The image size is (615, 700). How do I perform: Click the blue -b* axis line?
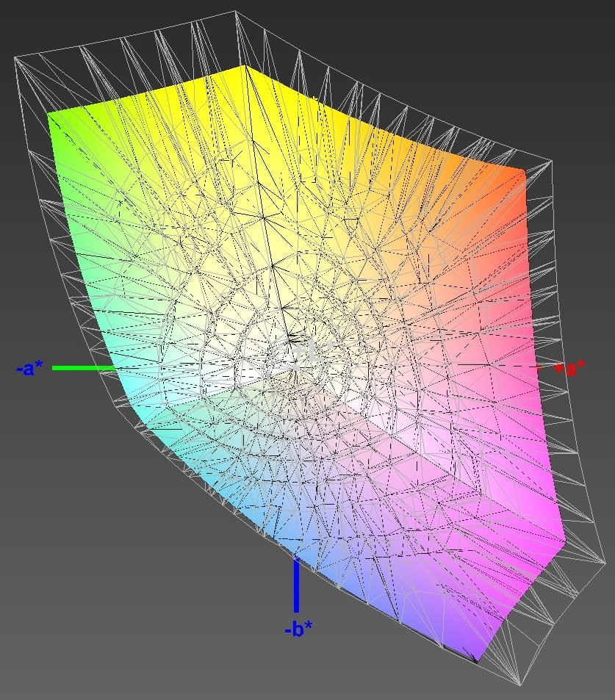296,585
